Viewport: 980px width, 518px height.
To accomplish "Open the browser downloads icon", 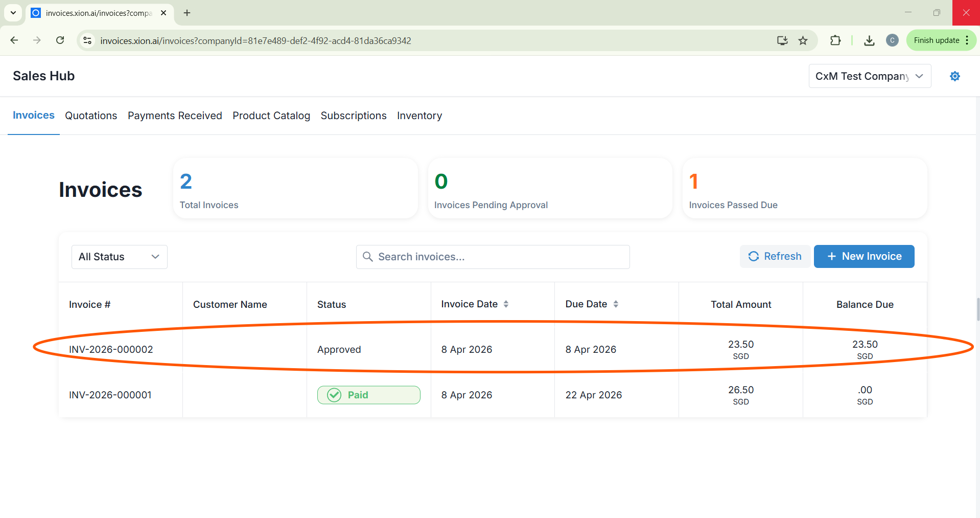I will pyautogui.click(x=869, y=40).
